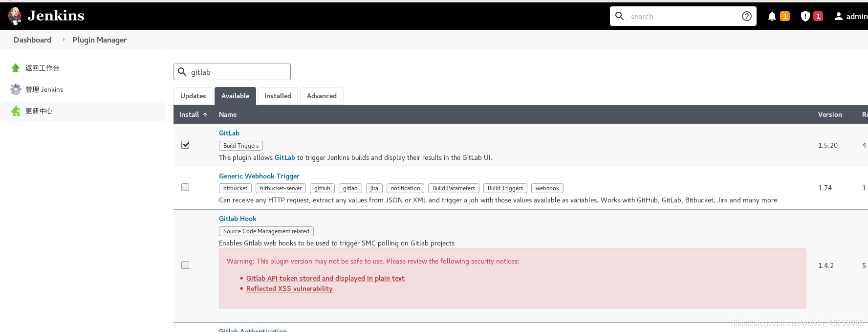Click the breadcrumb arrow after Dashboard
This screenshot has width=868, height=332.
(x=64, y=40)
